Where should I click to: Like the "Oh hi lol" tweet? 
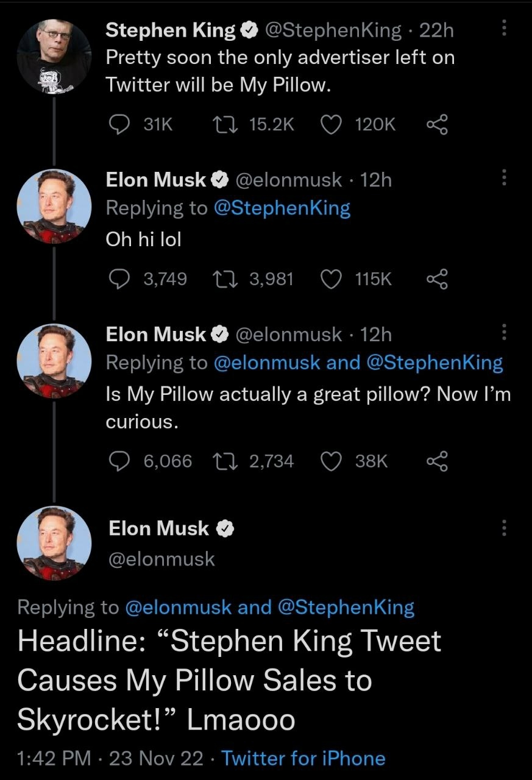331,279
